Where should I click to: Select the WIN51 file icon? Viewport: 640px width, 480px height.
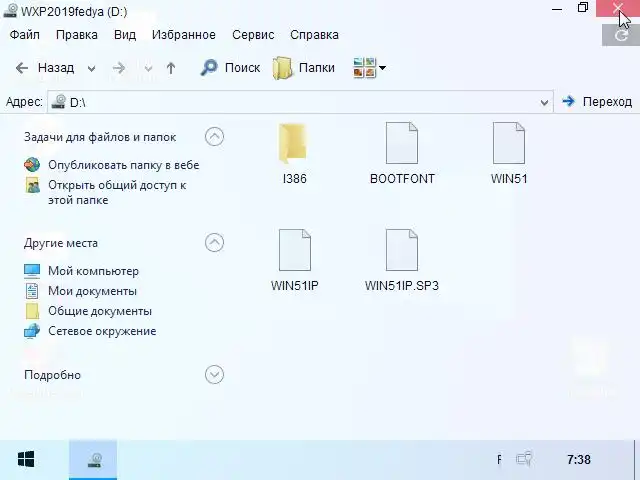click(509, 143)
